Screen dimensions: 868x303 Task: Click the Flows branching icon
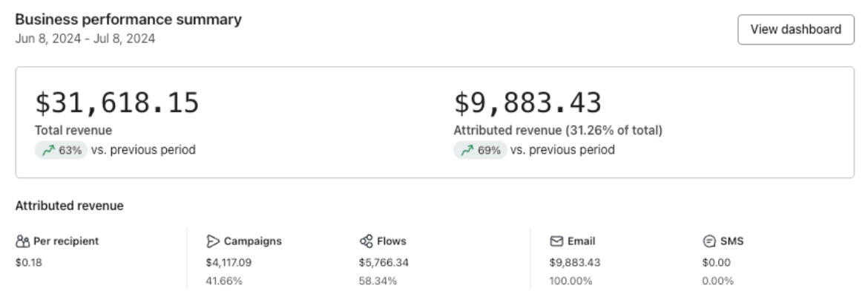(366, 241)
